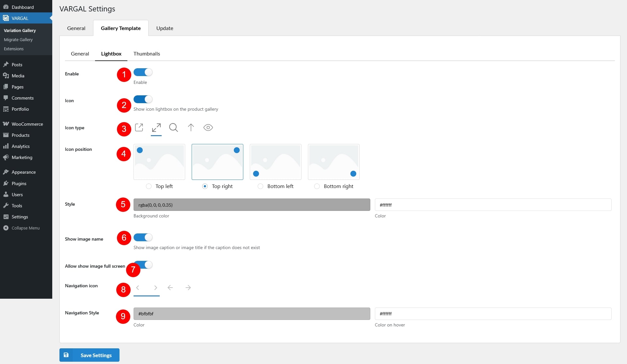This screenshot has height=364, width=627.
Task: Select the up arrow icon type
Action: 191,127
